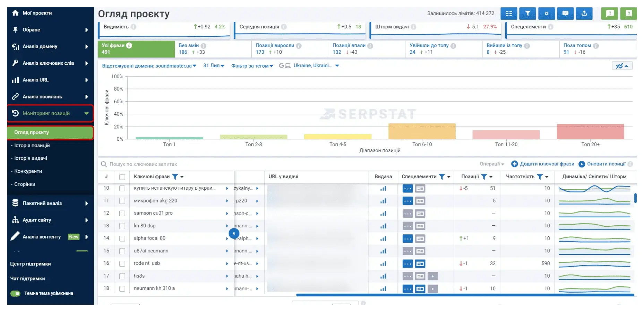Filter Ключові фрази column with funnel icon

click(x=175, y=177)
